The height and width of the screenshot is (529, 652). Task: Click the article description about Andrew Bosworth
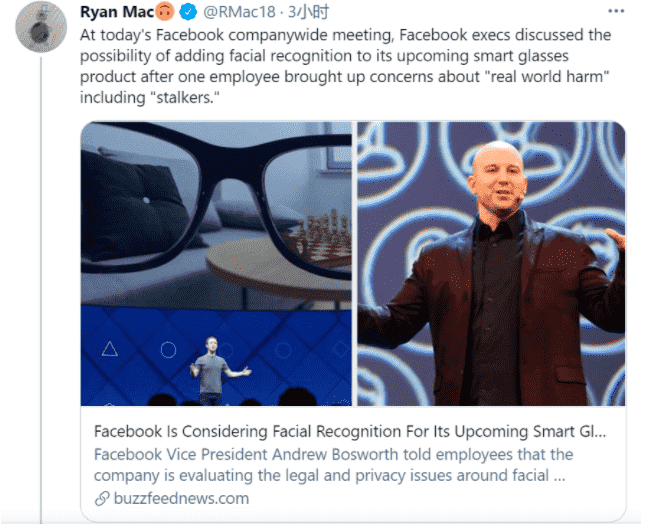pos(333,465)
